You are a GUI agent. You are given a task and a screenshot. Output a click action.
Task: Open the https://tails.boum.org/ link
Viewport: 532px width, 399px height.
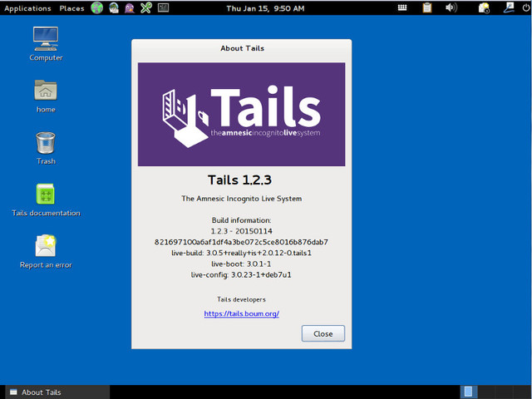pyautogui.click(x=242, y=313)
